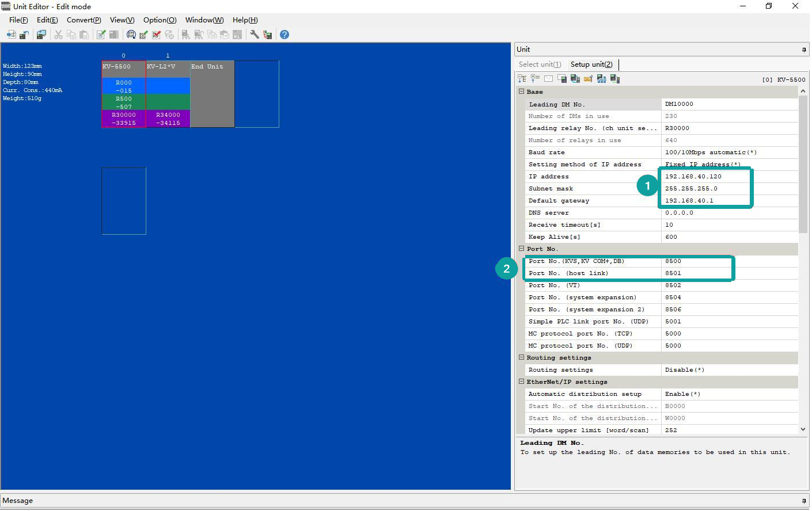Click the undo unit icon beside the import icon
The height and width of the screenshot is (511, 812).
tap(24, 35)
